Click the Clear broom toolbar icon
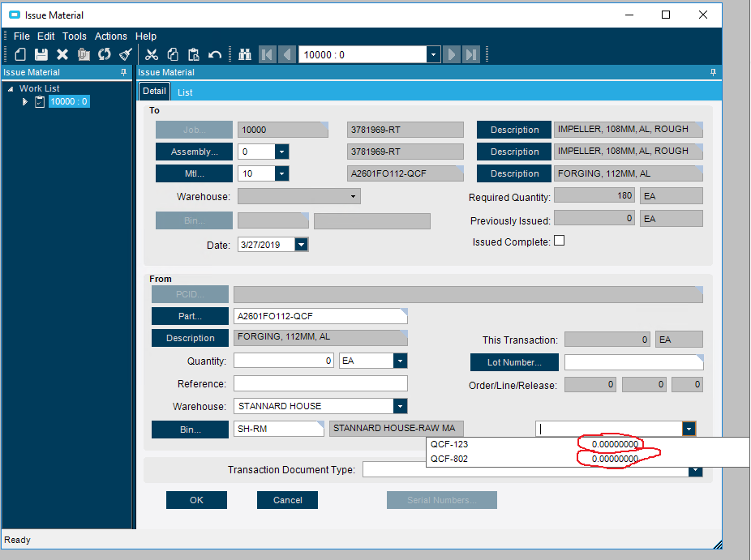Viewport: 751px width, 560px height. point(126,55)
